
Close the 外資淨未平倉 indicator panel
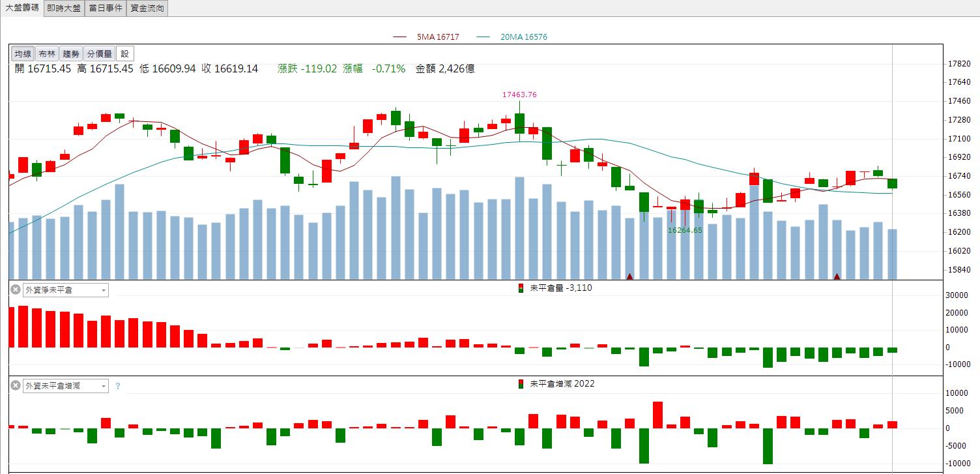point(16,289)
